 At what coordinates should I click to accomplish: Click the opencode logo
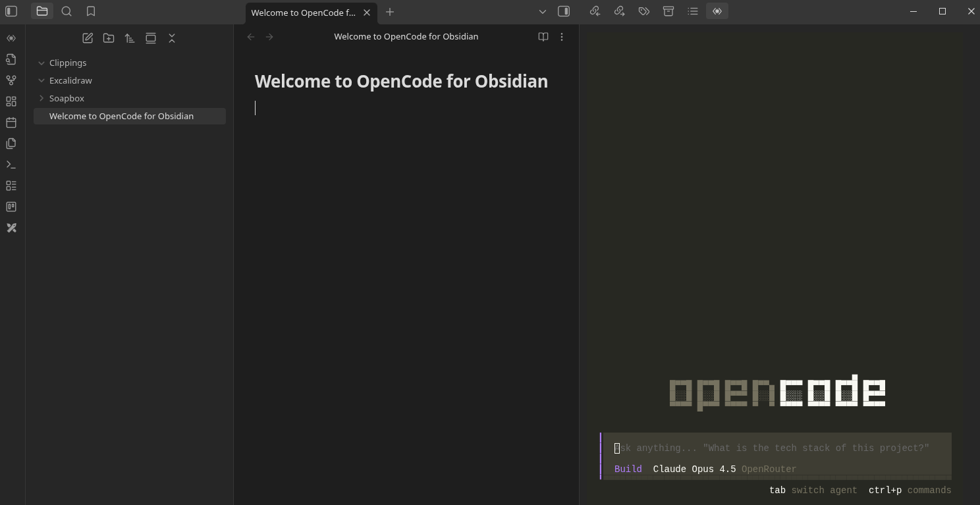coord(777,392)
